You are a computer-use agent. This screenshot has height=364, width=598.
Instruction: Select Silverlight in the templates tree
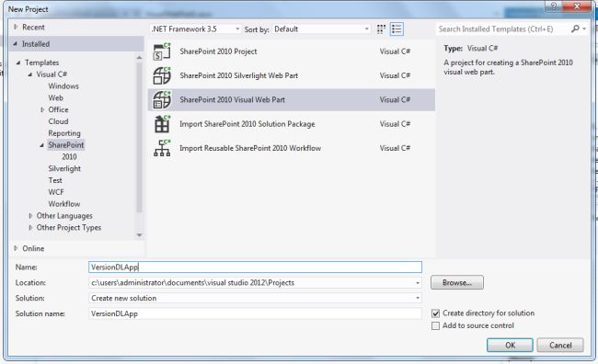tap(64, 168)
